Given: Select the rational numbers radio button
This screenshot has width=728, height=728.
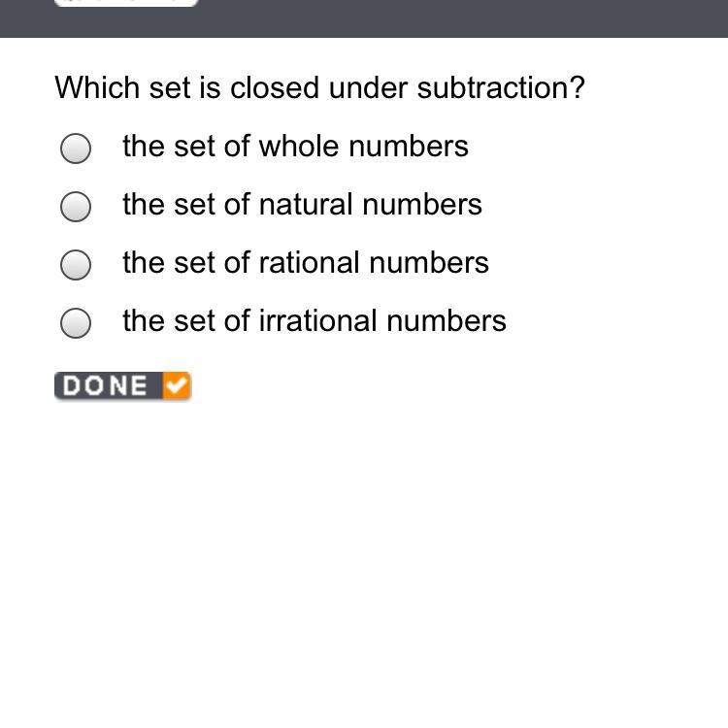Looking at the screenshot, I should [x=76, y=265].
